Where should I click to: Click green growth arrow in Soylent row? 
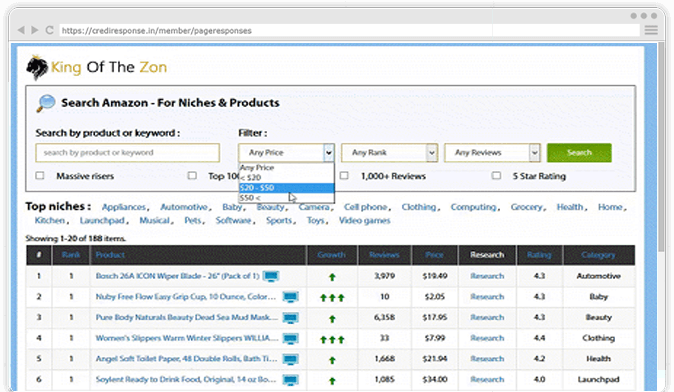(x=332, y=380)
